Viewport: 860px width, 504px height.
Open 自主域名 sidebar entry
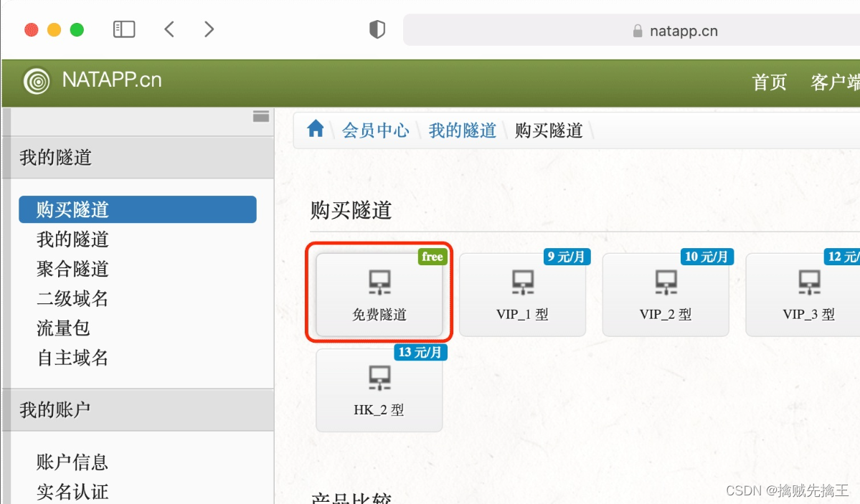73,358
